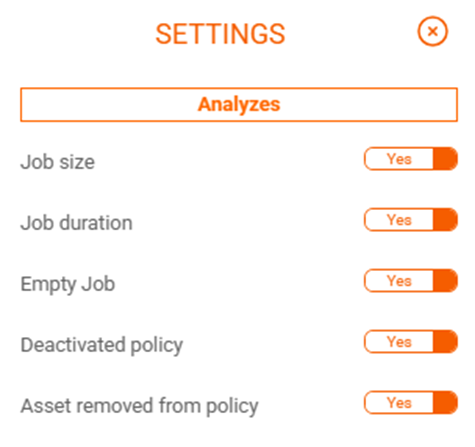Close the Settings panel with the X icon
Viewport: 475px width, 447px height.
point(432,31)
